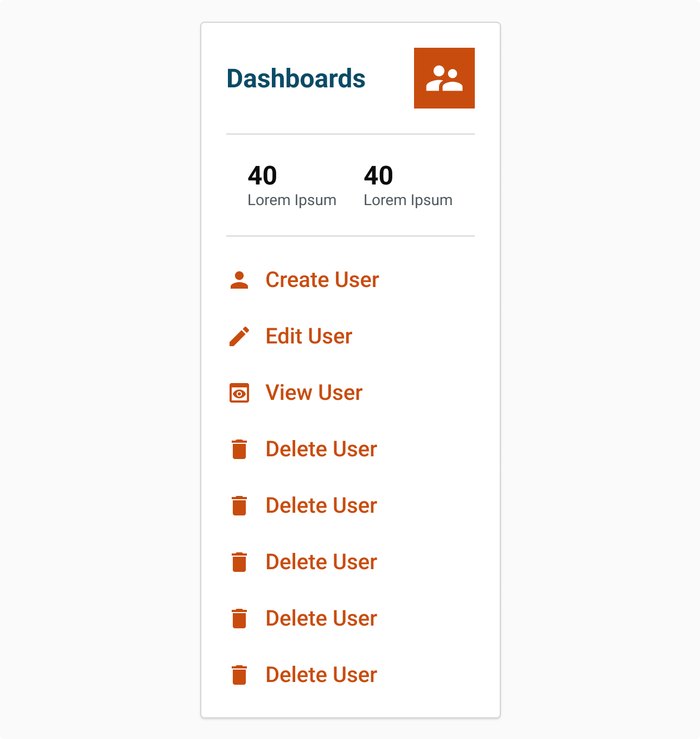Open the Create User link

[x=322, y=280]
